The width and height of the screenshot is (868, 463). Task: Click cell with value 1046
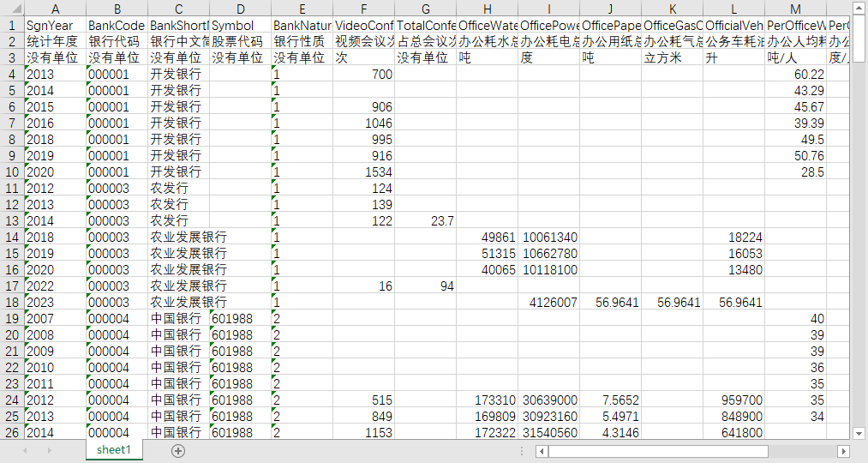(363, 123)
